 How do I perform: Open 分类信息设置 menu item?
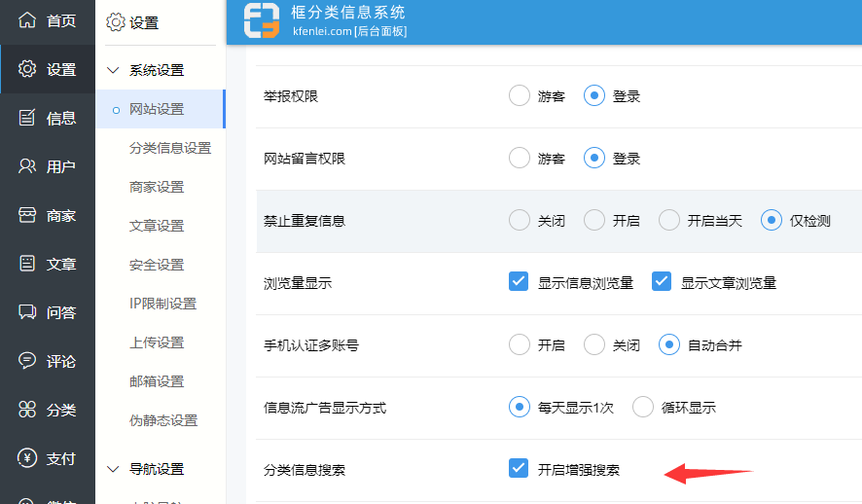(x=170, y=148)
